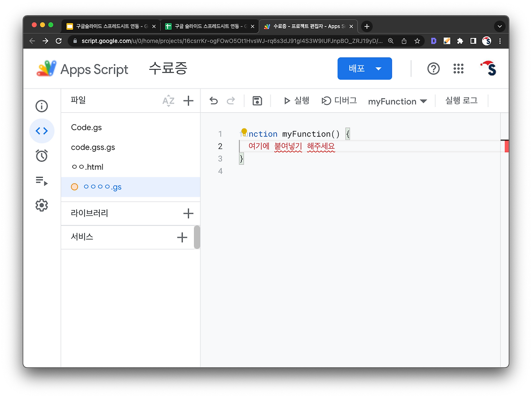Open the Executions list icon in sidebar
532x398 pixels.
(x=42, y=181)
